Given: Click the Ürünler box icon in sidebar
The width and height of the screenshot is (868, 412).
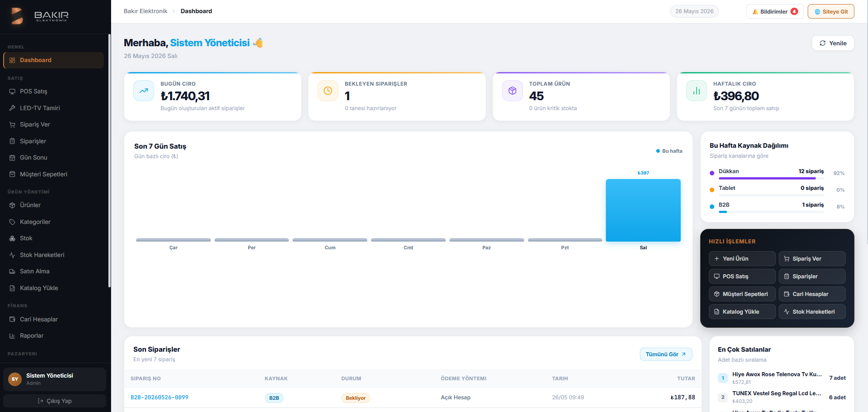Looking at the screenshot, I should (12, 205).
